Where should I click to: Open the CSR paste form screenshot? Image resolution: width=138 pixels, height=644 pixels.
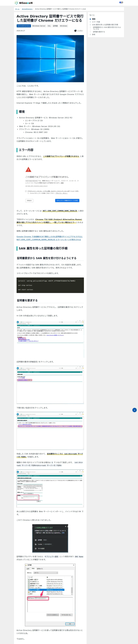(x=50, y=488)
